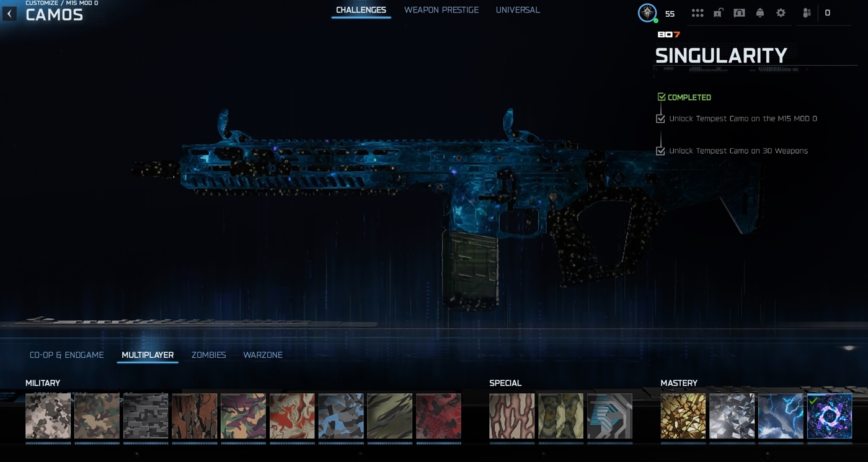Choose the gray digital Military camo
The width and height of the screenshot is (868, 462).
pyautogui.click(x=146, y=416)
